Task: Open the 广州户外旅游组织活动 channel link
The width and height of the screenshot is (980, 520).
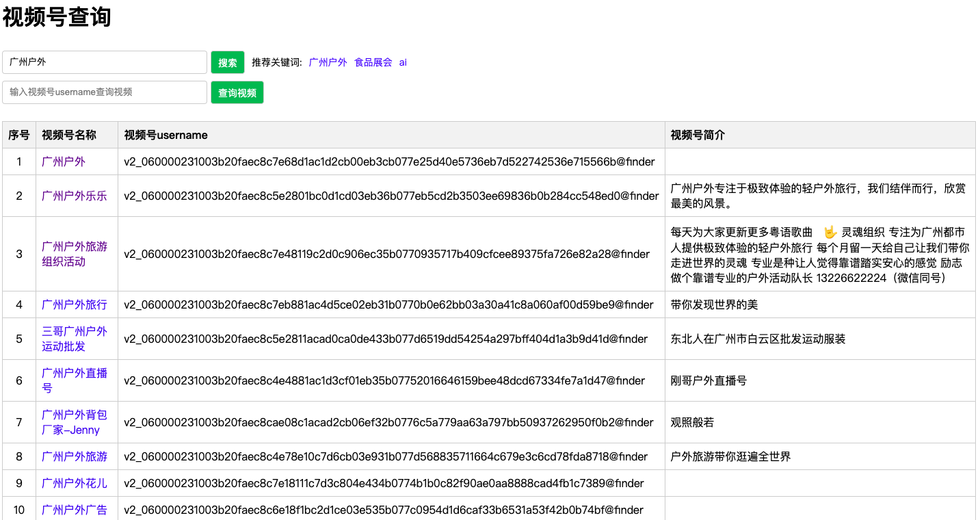Action: coord(75,254)
